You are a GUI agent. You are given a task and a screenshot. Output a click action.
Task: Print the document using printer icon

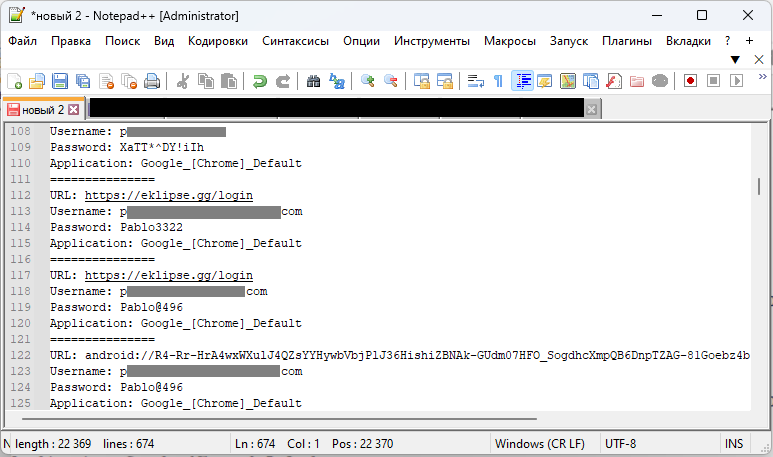(x=152, y=81)
